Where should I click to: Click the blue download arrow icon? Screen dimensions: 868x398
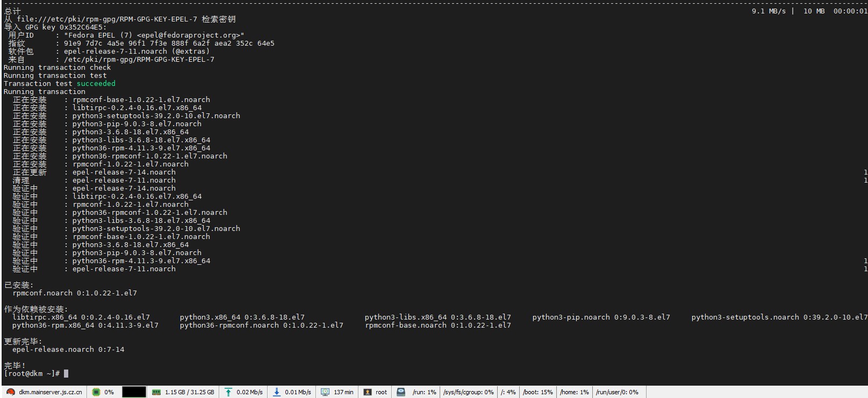pyautogui.click(x=277, y=392)
